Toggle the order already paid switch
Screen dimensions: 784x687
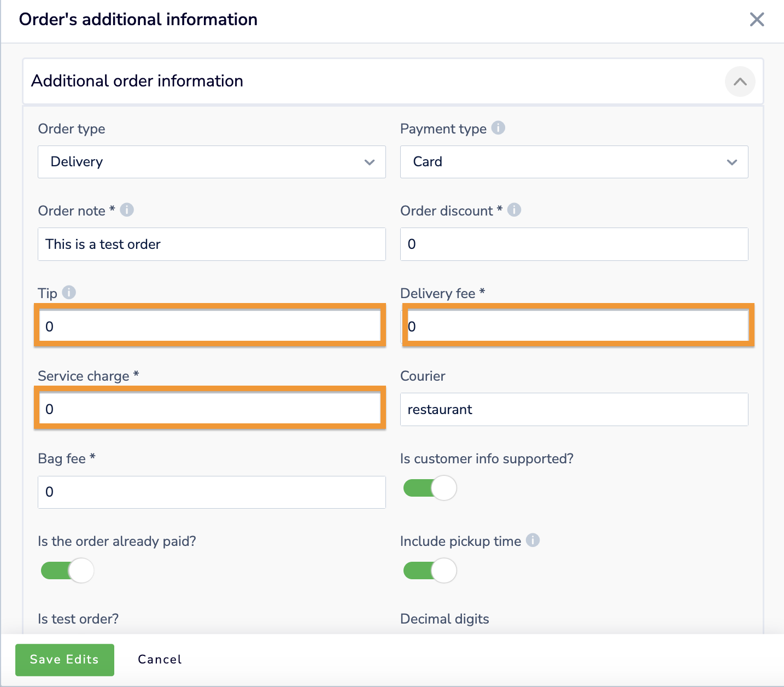[x=67, y=570]
